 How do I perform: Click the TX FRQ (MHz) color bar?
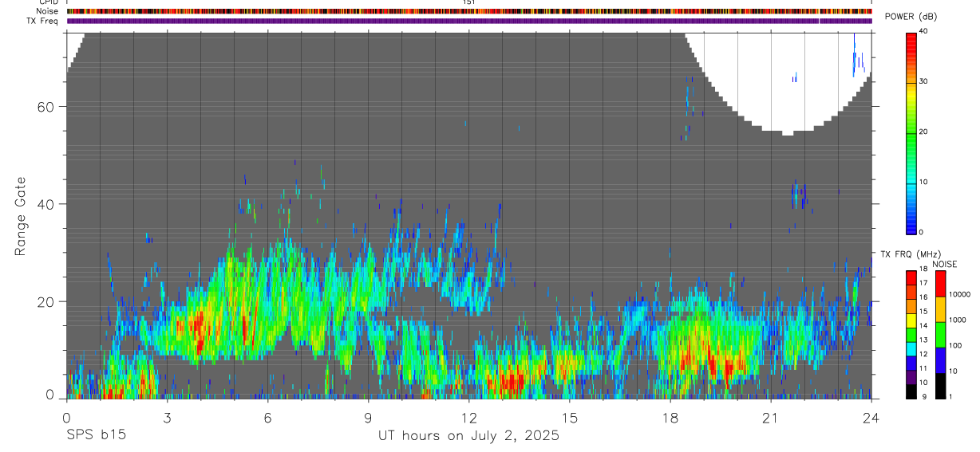tap(911, 335)
